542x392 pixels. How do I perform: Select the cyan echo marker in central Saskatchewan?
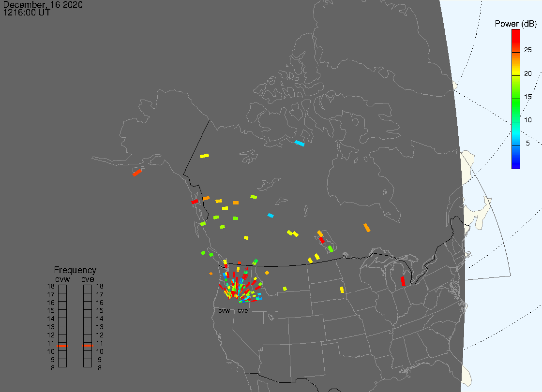tap(271, 216)
